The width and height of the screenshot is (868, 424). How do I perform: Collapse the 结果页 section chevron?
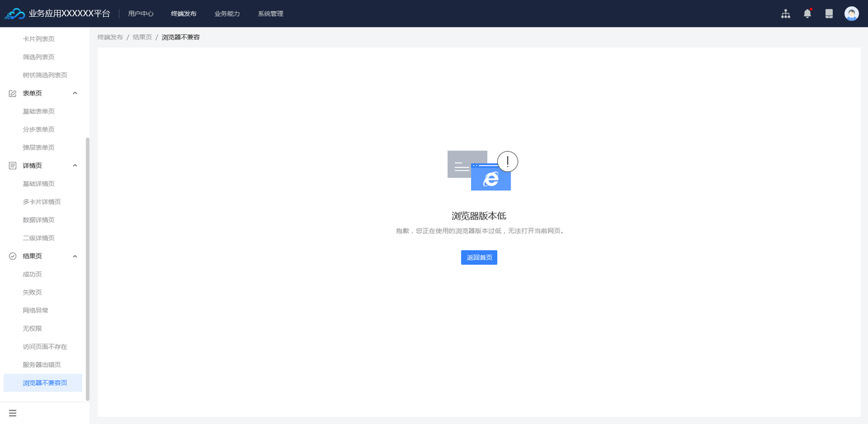75,256
